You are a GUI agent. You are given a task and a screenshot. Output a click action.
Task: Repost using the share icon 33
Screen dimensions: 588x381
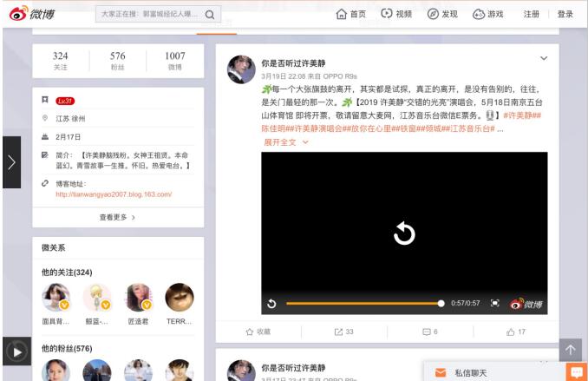coord(344,332)
